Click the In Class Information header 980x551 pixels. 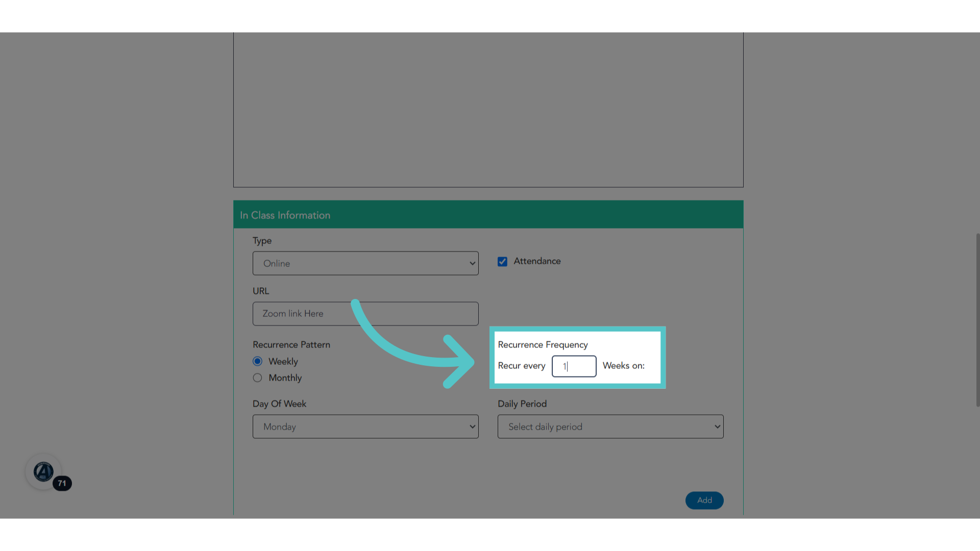click(488, 215)
